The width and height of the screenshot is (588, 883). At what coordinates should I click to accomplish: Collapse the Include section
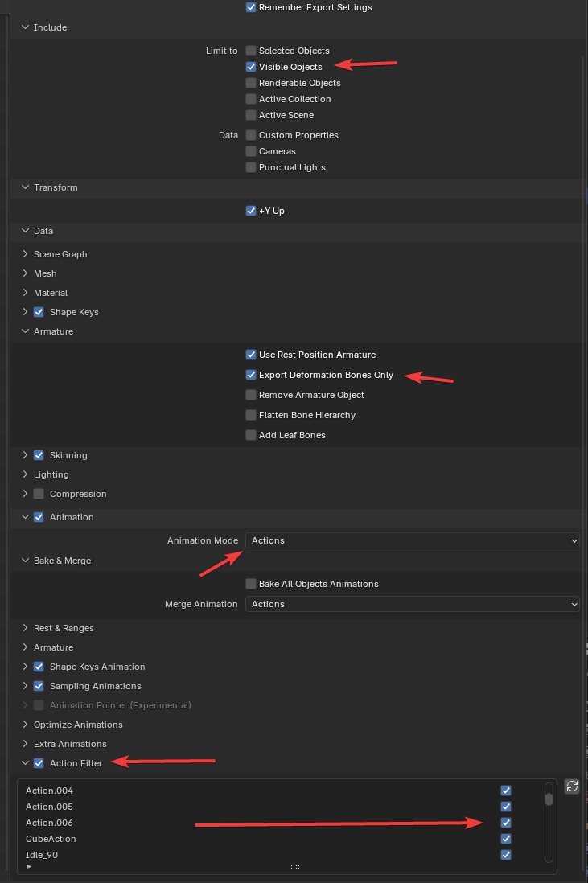pyautogui.click(x=26, y=27)
